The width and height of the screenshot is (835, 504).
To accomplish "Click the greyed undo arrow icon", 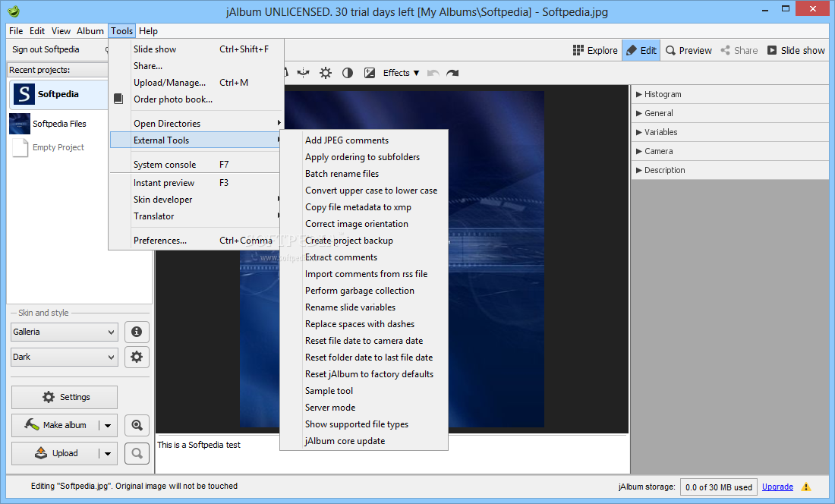I will pyautogui.click(x=433, y=73).
